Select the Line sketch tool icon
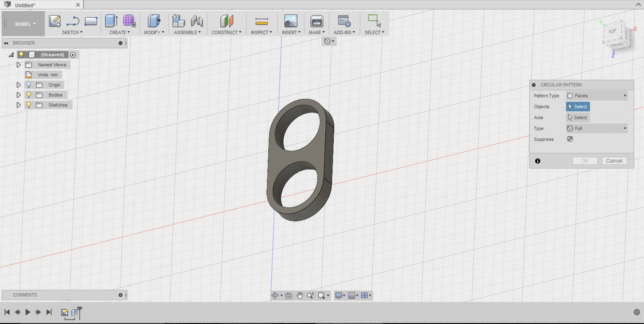Image resolution: width=644 pixels, height=324 pixels. [73, 21]
